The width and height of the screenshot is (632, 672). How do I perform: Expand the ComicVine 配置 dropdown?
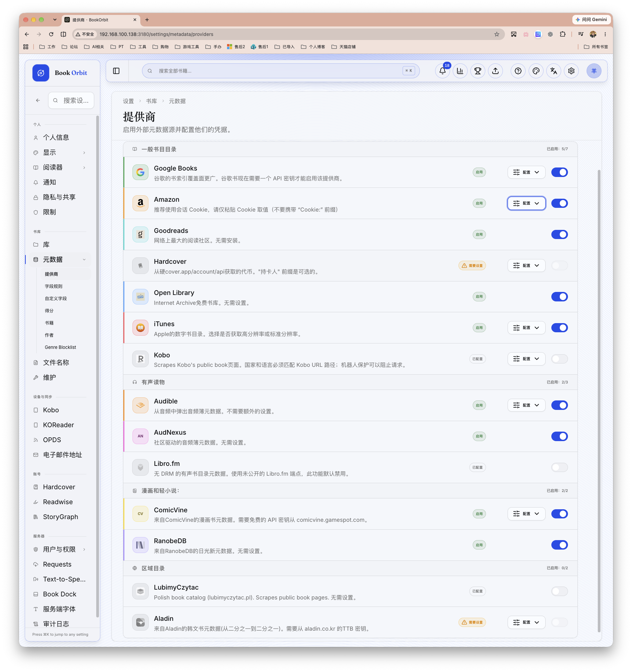[x=526, y=514]
